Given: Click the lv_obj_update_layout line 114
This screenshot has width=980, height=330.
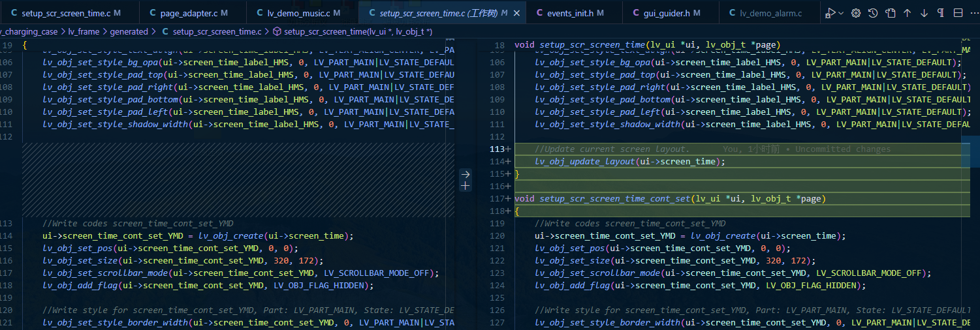Looking at the screenshot, I should [630, 162].
